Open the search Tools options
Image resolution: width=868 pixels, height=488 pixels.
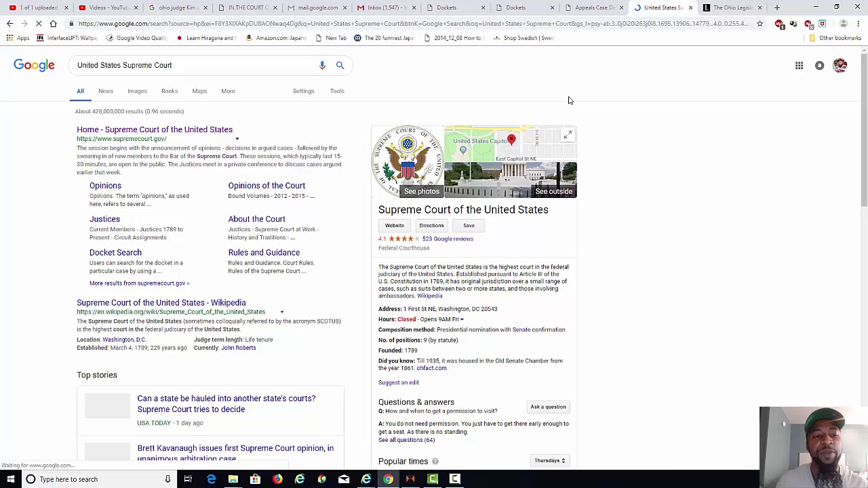click(x=337, y=91)
